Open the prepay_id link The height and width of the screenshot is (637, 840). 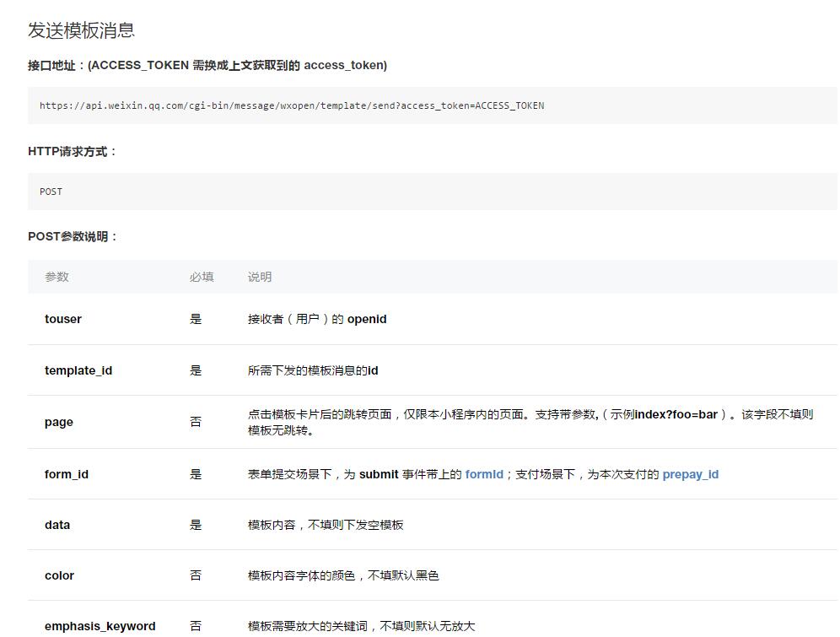[x=691, y=473]
